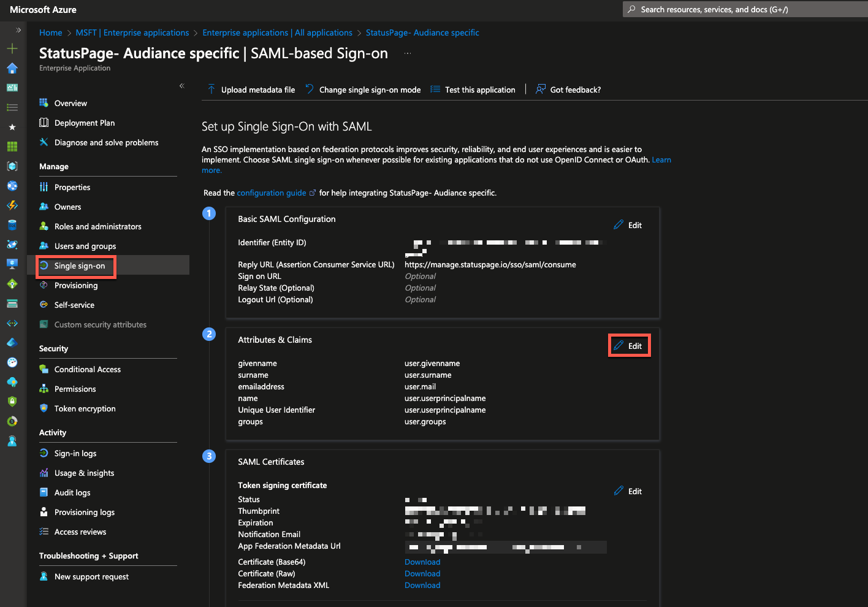Select the SQL databases icon in the sidebar
The image size is (868, 607).
tap(12, 225)
